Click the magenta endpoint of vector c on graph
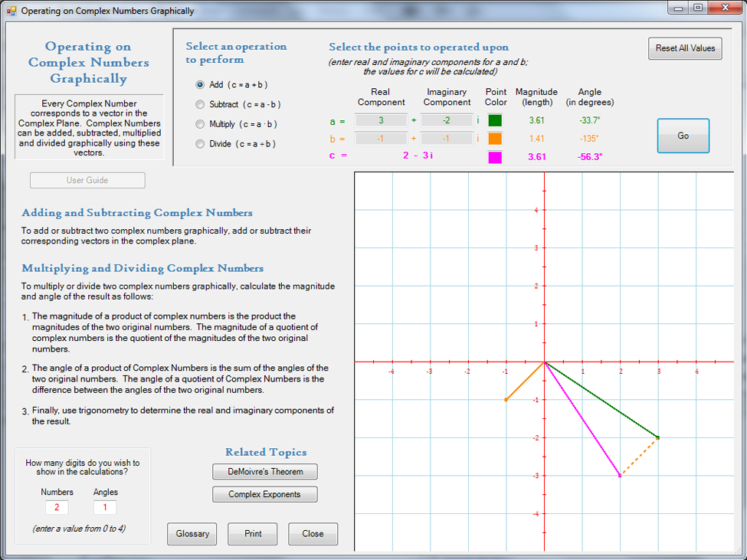The image size is (747, 560). coord(620,476)
